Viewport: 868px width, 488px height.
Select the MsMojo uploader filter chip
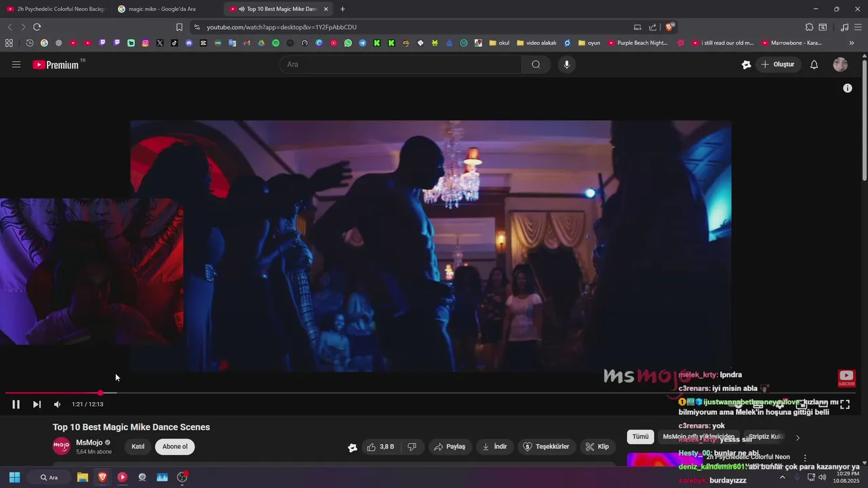698,437
